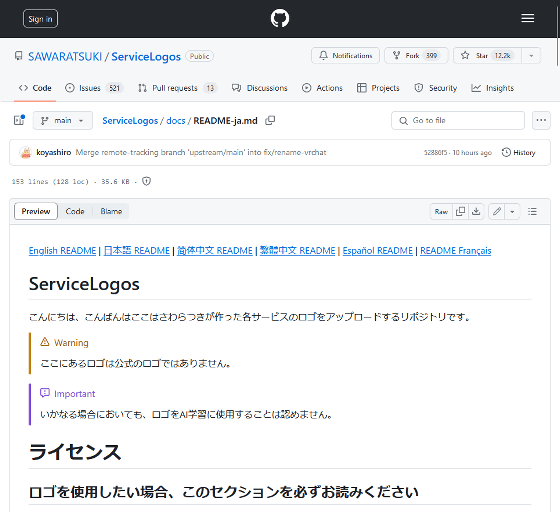This screenshot has height=512, width=560.
Task: Open 繁體中文 README link
Action: point(298,251)
